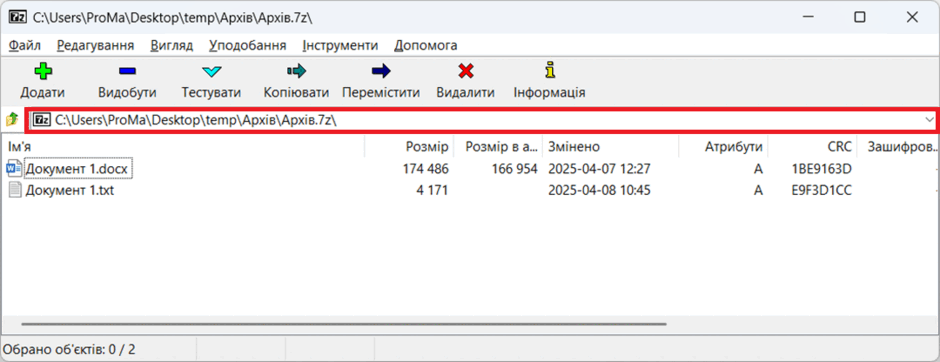The image size is (940, 362).
Task: Expand the address bar path dropdown
Action: 929,120
